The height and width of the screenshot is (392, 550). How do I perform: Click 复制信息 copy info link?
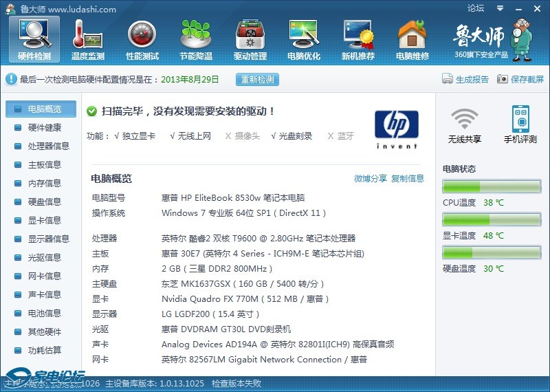click(408, 179)
